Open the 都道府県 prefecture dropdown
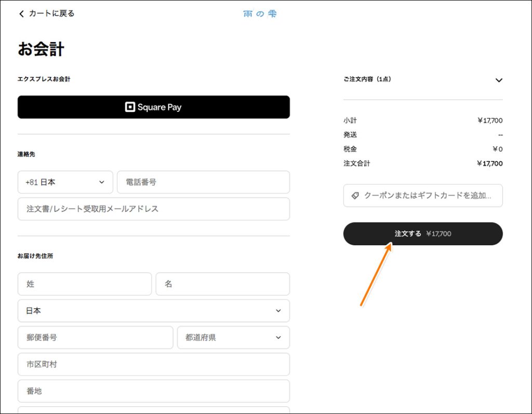Screen dimensions: 532x414 (x=233, y=338)
